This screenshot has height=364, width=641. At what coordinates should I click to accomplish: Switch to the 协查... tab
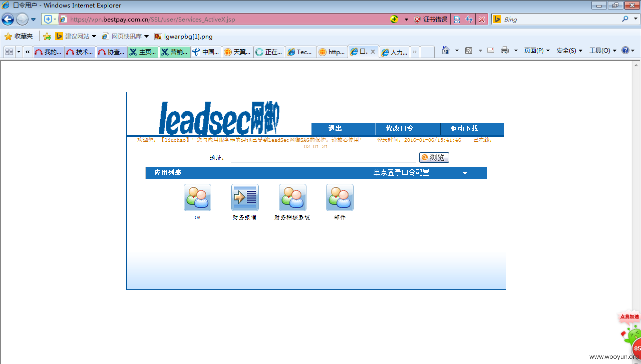(x=111, y=52)
